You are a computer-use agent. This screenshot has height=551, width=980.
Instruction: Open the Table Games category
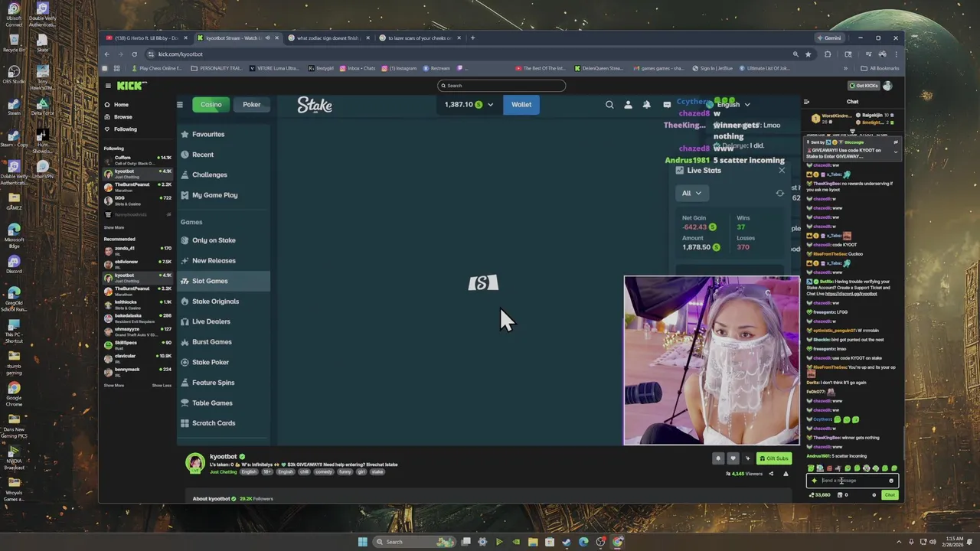tap(224, 403)
